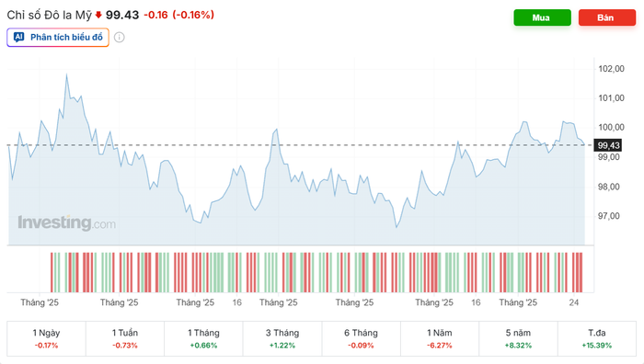Screen dimensions: 644x364
Task: Click the 100,00 axis value
Action: 611,127
